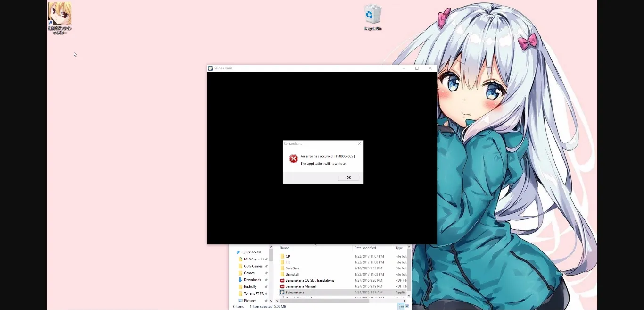This screenshot has width=644, height=310.
Task: Switch to details view layout
Action: pos(401,306)
